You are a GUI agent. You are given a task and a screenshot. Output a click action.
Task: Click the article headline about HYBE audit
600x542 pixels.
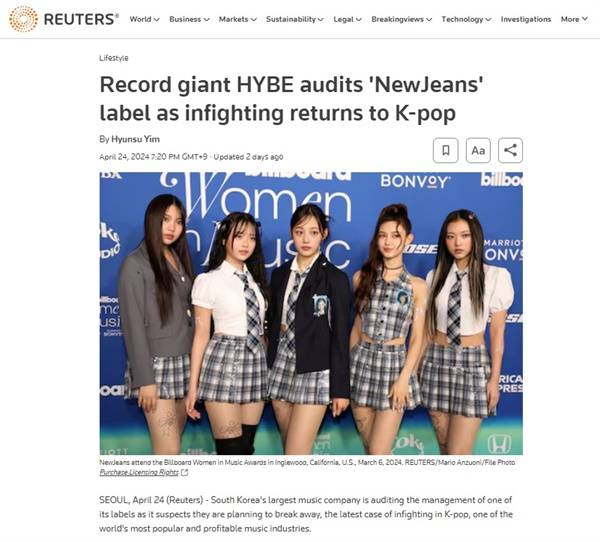pos(291,99)
